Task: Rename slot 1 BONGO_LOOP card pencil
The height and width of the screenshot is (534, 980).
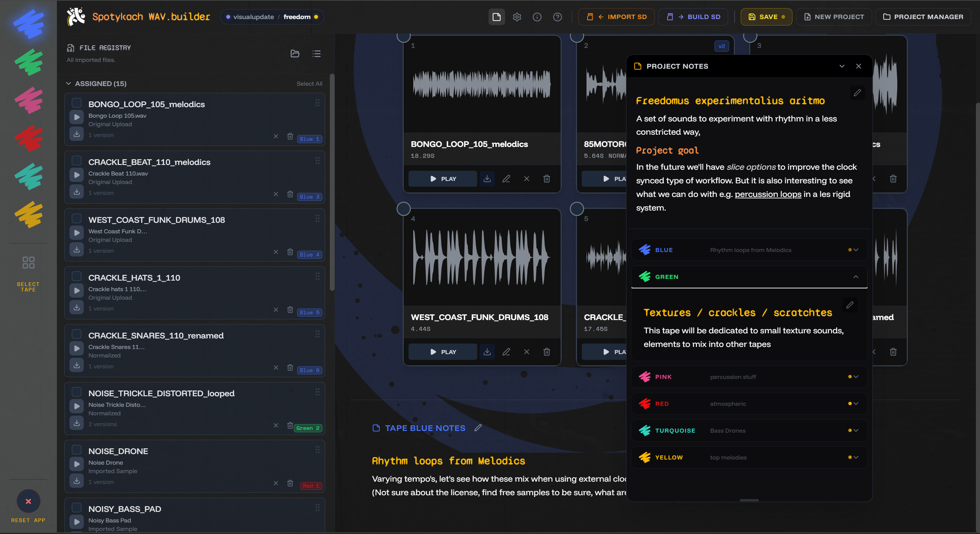Action: tap(506, 179)
